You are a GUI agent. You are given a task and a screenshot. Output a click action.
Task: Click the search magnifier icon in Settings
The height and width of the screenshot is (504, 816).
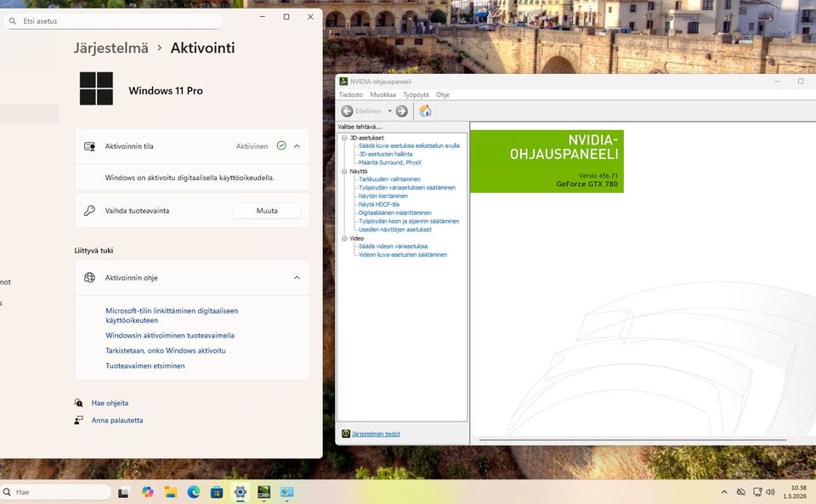(x=12, y=20)
